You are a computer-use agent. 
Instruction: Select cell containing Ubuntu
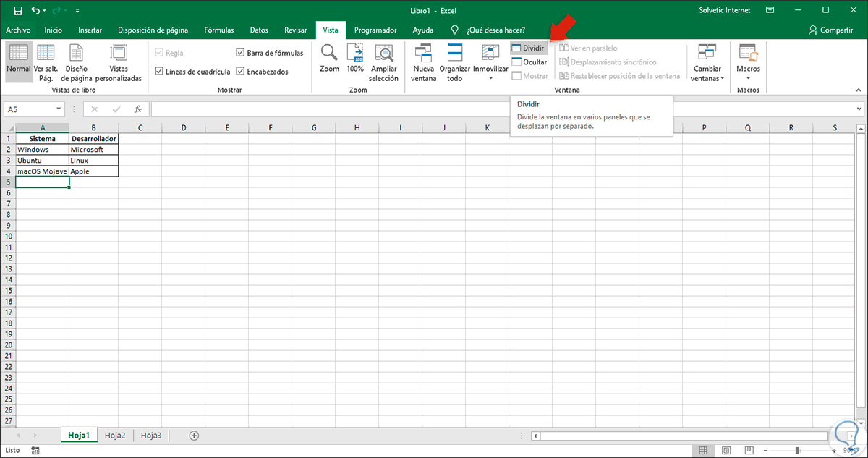pos(43,161)
